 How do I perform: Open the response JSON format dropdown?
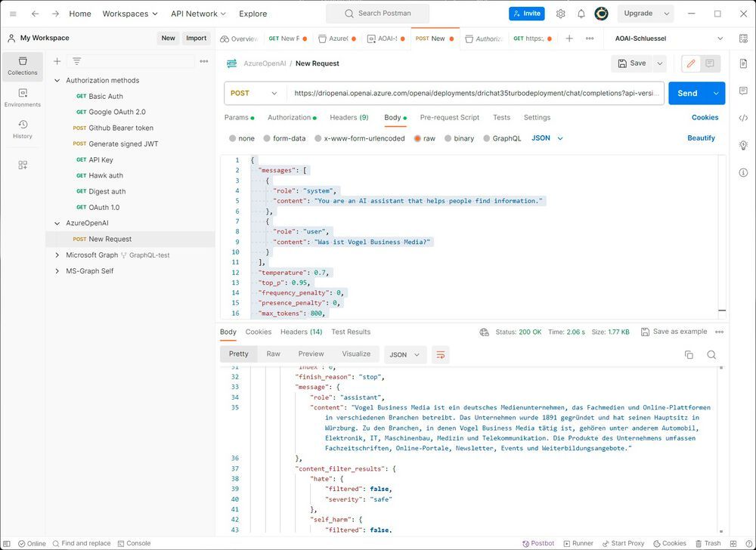click(x=404, y=355)
